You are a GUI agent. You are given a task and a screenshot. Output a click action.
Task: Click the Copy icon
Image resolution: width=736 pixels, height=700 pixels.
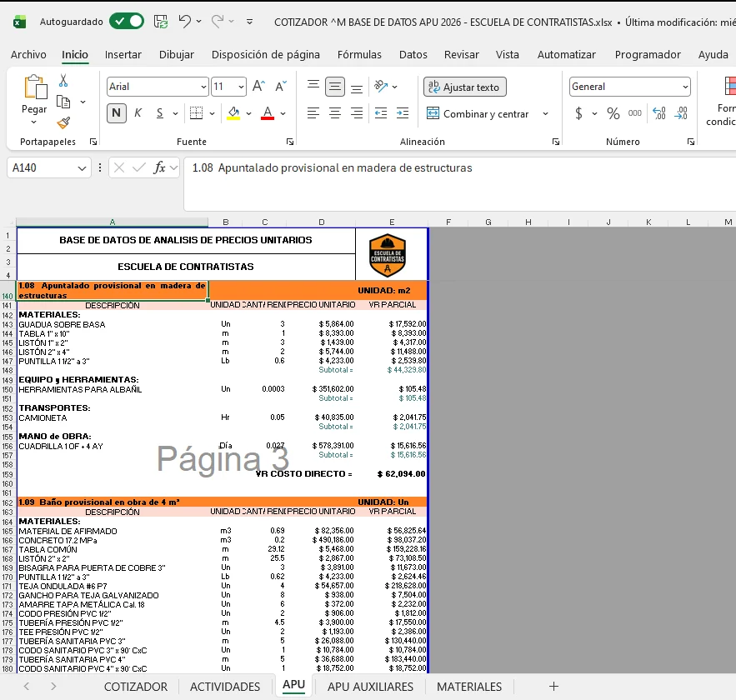63,102
